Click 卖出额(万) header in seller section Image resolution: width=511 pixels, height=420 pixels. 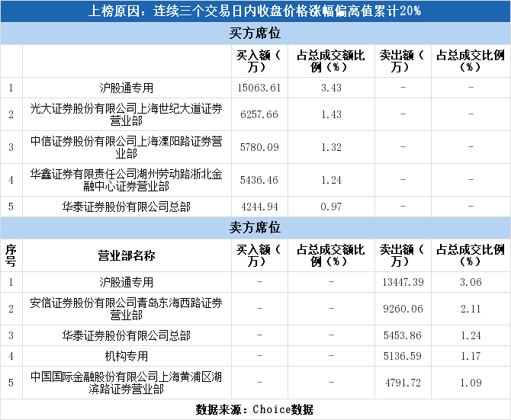(403, 255)
